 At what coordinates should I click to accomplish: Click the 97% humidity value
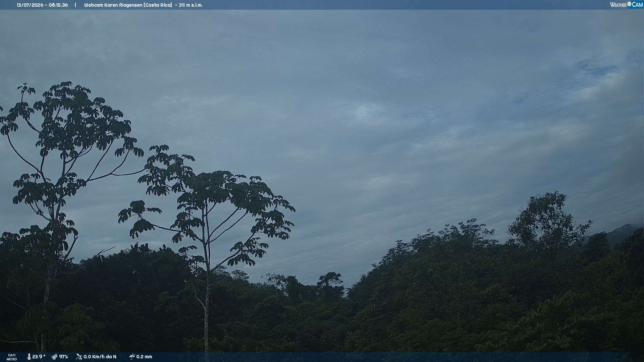[64, 357]
